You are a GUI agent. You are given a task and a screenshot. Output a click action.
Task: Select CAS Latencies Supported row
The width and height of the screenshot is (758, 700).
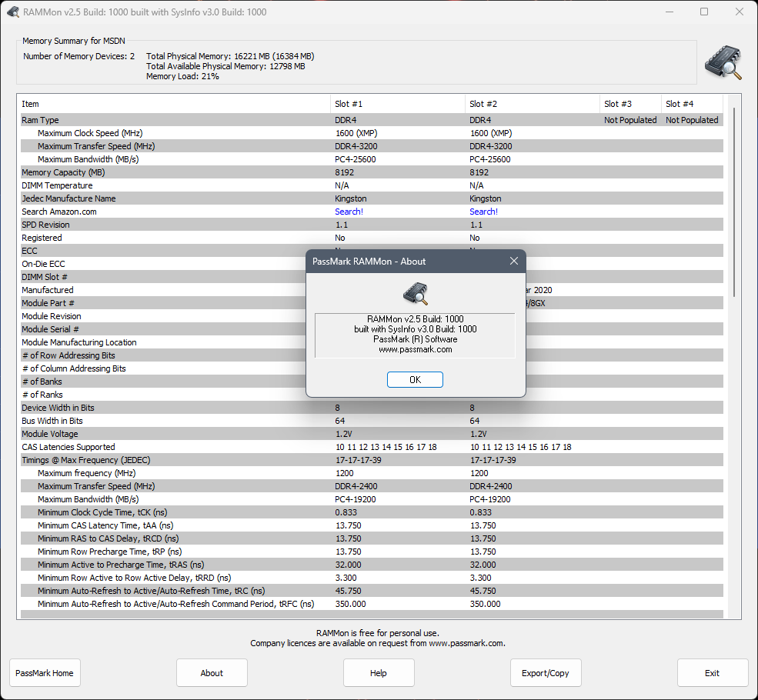(x=372, y=447)
